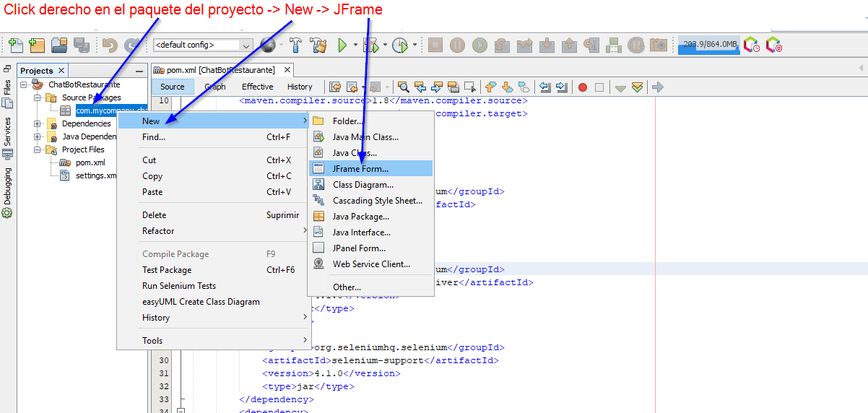Click the Save All toolbar icon

[x=82, y=45]
